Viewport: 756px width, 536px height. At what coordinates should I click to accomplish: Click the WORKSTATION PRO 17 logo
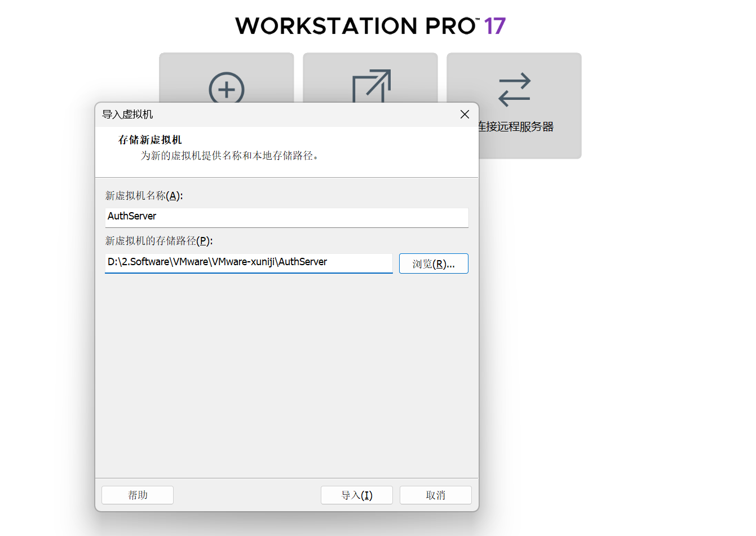370,25
